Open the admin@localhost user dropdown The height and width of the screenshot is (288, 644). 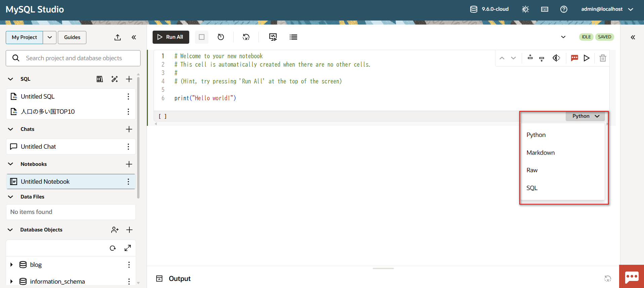tap(607, 9)
